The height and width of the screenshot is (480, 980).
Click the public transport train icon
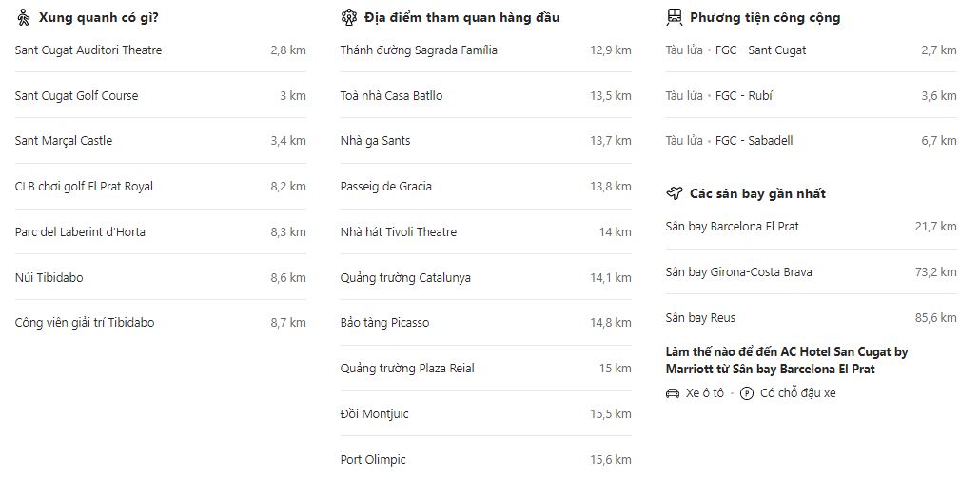674,17
